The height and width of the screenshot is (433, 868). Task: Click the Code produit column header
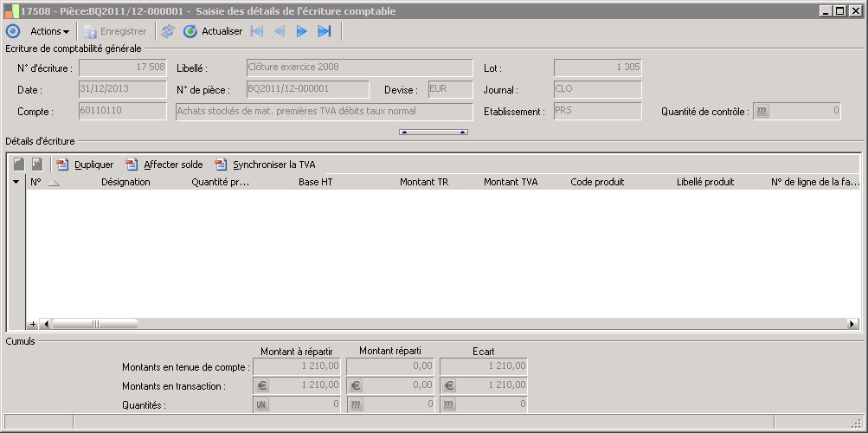tap(597, 182)
